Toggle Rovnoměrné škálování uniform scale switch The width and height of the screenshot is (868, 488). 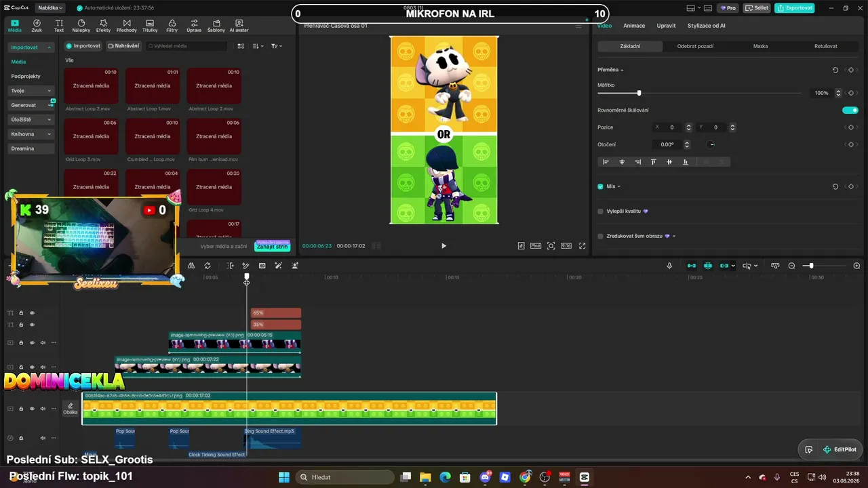pos(850,110)
